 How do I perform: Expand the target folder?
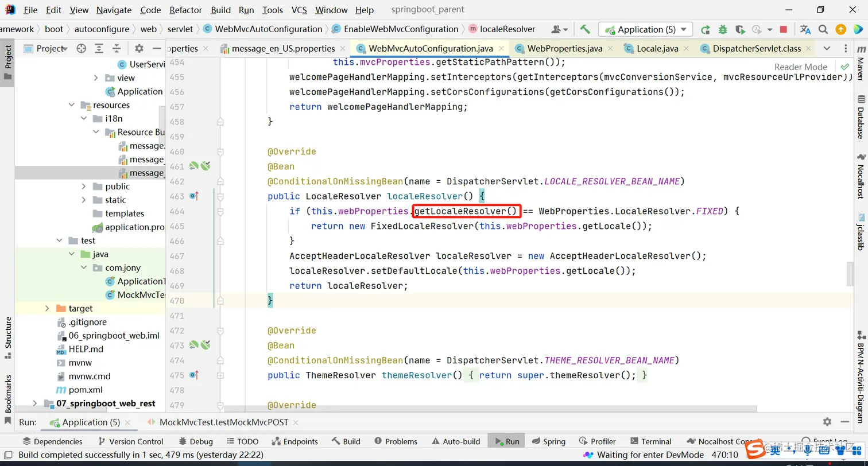(47, 308)
